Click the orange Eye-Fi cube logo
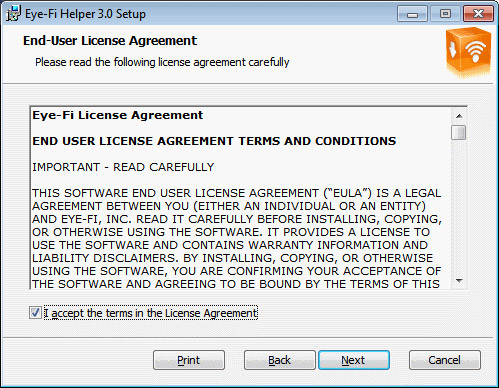Screen dimensions: 499x388 (469, 52)
